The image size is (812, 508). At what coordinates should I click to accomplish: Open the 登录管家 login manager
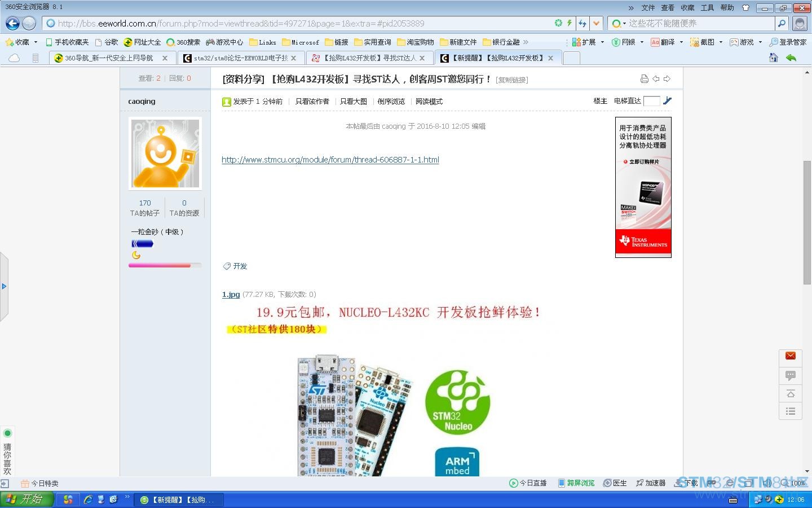pos(788,42)
